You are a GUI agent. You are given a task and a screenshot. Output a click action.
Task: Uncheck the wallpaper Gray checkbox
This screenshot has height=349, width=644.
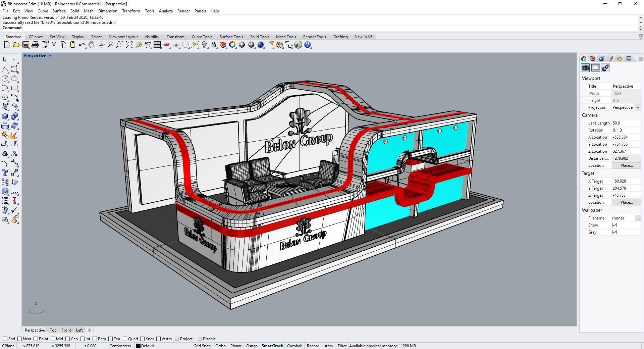pyautogui.click(x=614, y=232)
